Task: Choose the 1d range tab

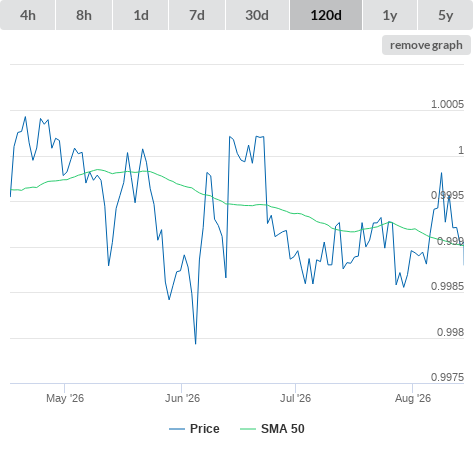Action: 141,15
